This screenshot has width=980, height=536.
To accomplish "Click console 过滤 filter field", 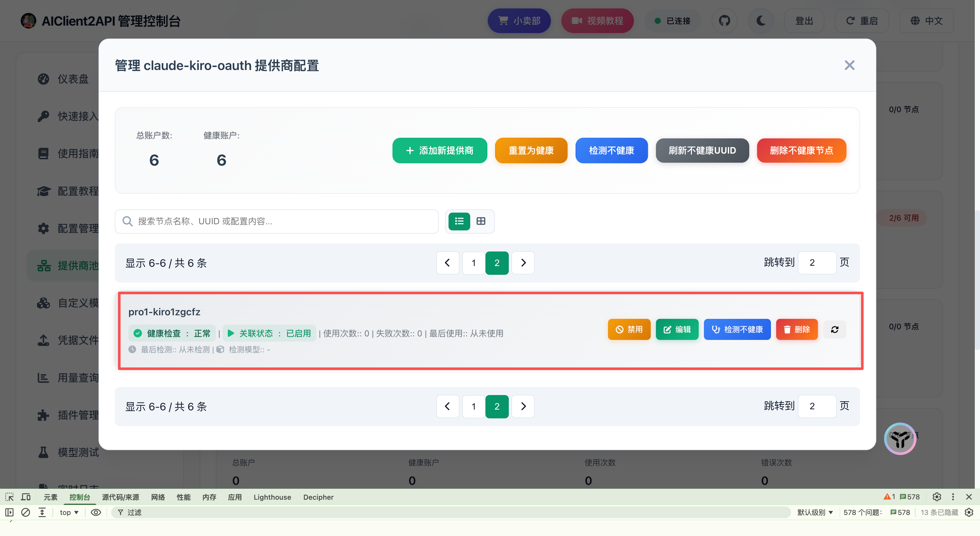I will pyautogui.click(x=451, y=512).
